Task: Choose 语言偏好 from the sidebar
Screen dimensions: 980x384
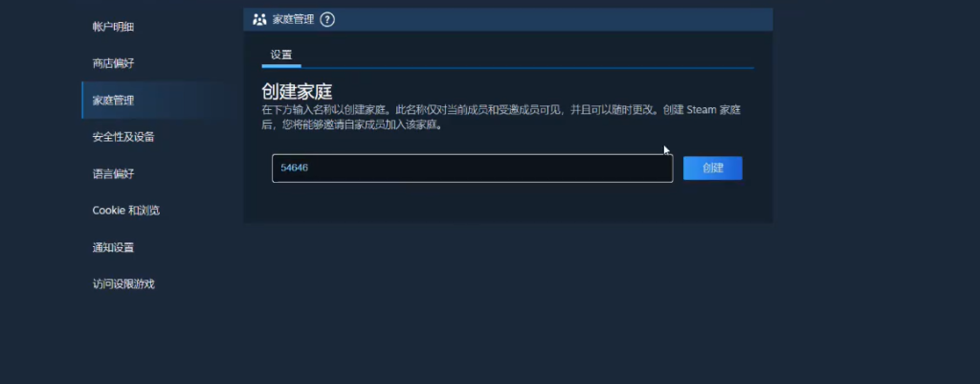Action: [113, 174]
